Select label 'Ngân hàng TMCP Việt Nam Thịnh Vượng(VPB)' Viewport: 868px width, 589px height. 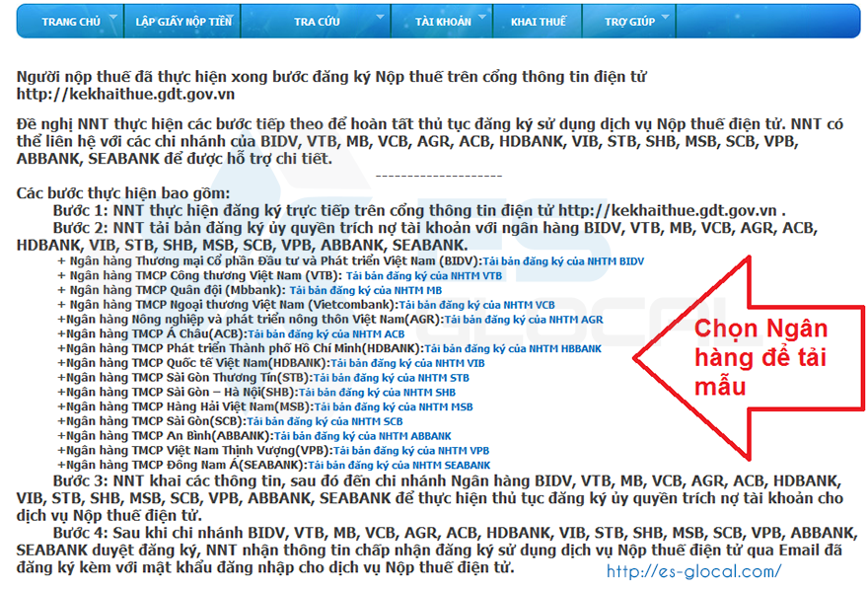coord(199,451)
